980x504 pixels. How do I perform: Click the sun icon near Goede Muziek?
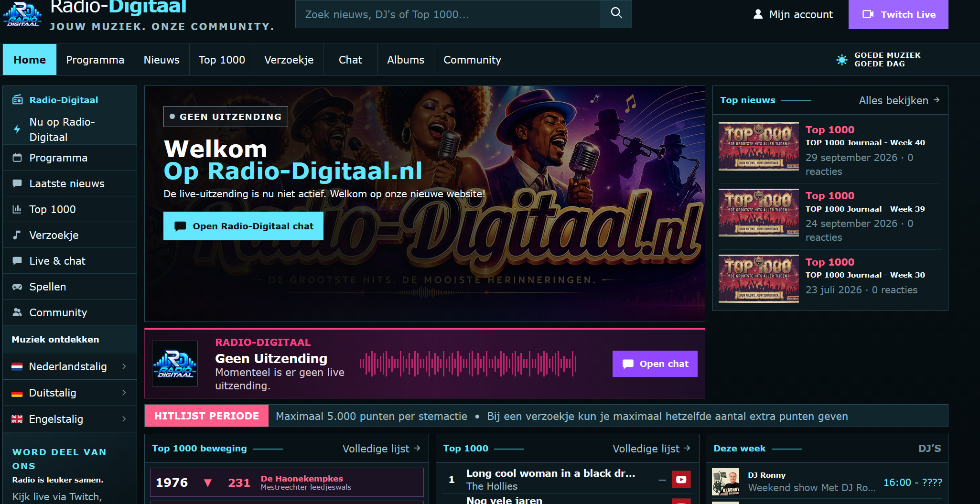pos(842,60)
